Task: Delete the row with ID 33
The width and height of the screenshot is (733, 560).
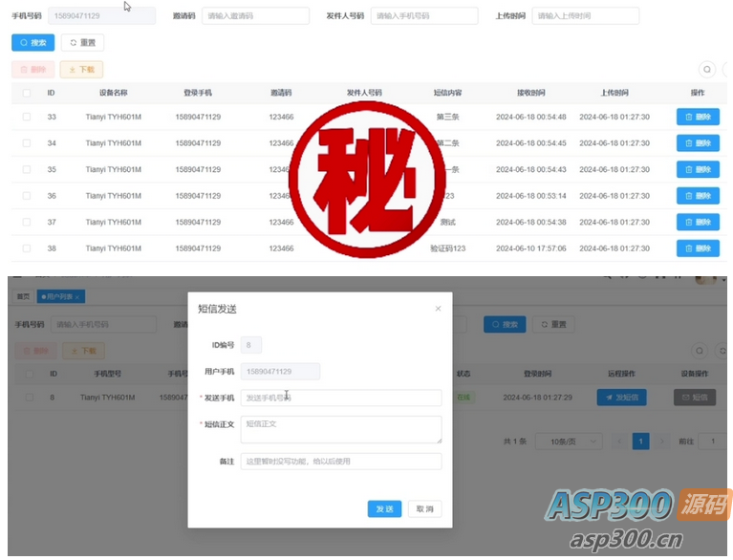Action: pyautogui.click(x=698, y=117)
